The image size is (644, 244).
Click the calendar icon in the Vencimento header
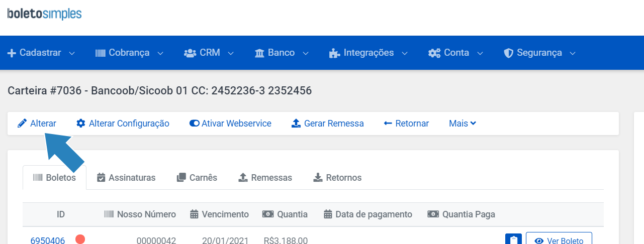(194, 214)
